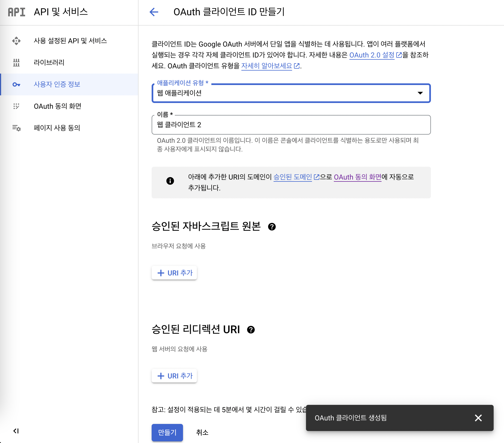Add URI under 승인된 리디렉션 URI
This screenshot has width=504, height=443.
pos(174,376)
